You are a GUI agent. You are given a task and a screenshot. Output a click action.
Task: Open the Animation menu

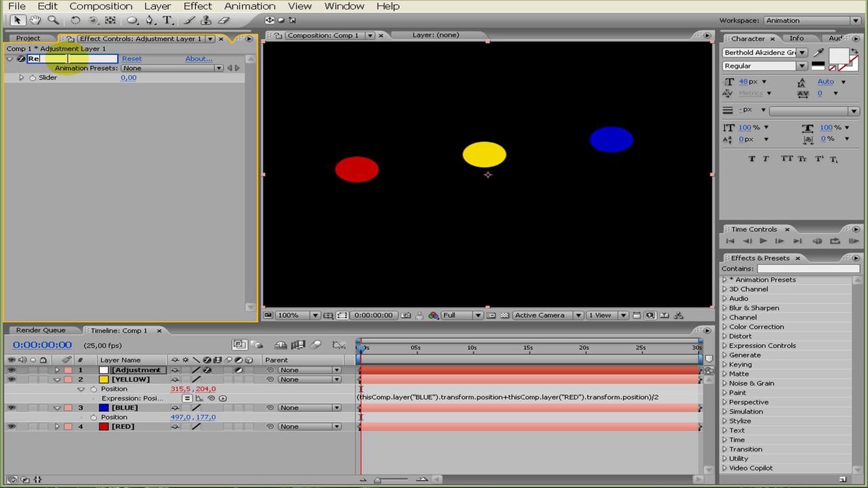point(250,6)
